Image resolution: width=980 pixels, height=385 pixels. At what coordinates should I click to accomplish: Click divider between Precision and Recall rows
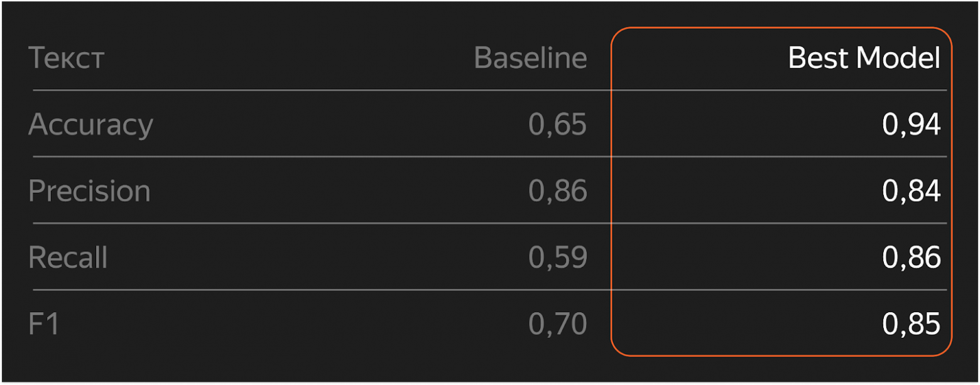[x=314, y=224]
